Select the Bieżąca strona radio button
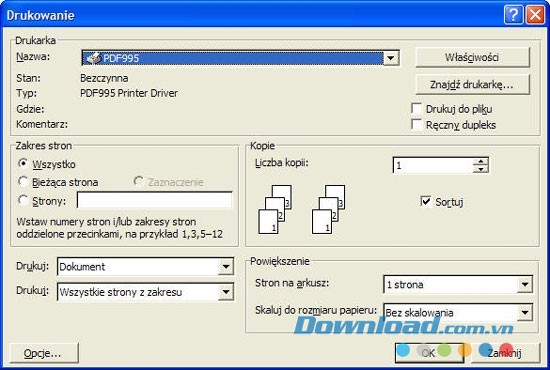Image resolution: width=550 pixels, height=370 pixels. 23,181
